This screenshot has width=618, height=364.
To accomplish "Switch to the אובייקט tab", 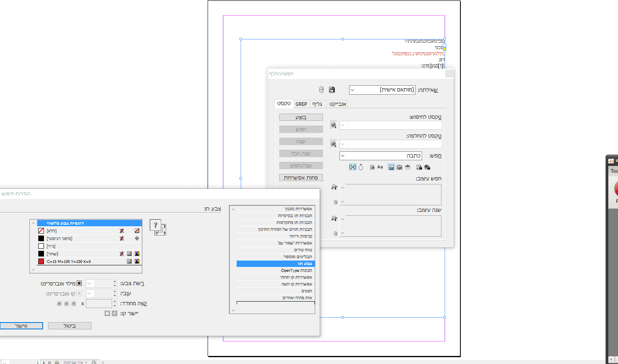I will pyautogui.click(x=338, y=104).
